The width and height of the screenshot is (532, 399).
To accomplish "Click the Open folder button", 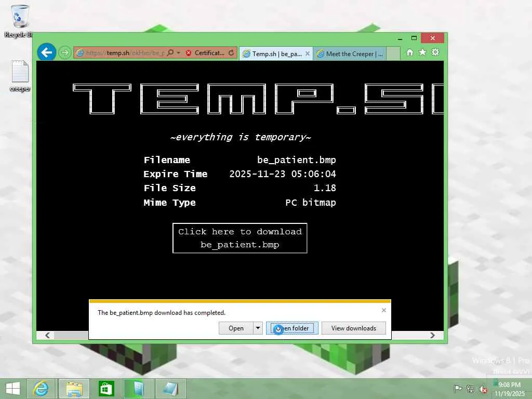I will (x=292, y=328).
